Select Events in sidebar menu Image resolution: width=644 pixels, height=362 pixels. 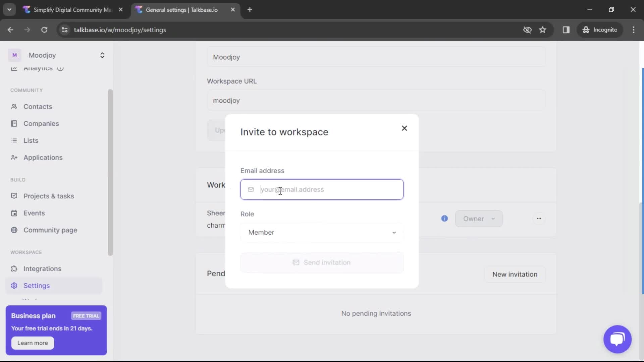click(34, 213)
